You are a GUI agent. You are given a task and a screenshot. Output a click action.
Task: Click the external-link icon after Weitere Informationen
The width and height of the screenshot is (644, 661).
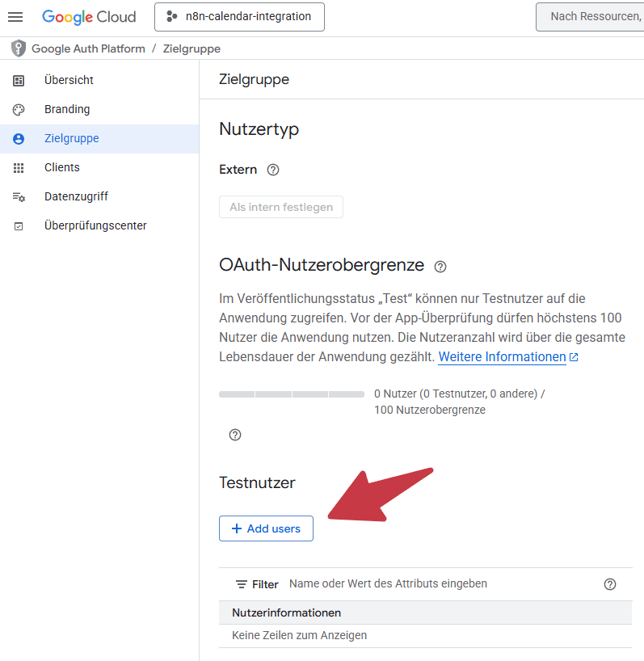click(574, 357)
